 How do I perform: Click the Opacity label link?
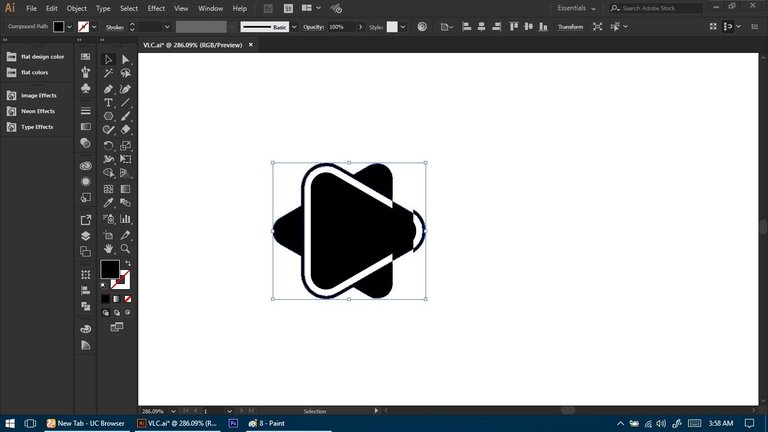coord(313,27)
